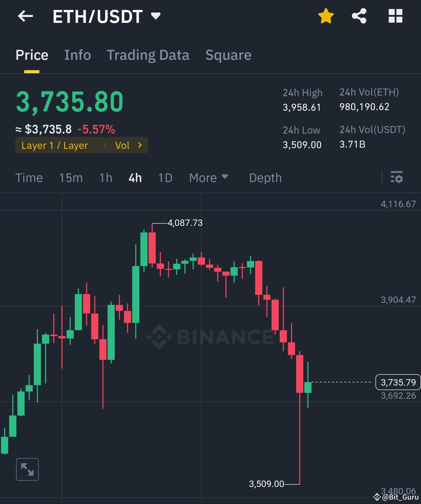Unfavorite ETH/USDT via the star icon
Viewport: 421px width, 504px height.
point(326,16)
